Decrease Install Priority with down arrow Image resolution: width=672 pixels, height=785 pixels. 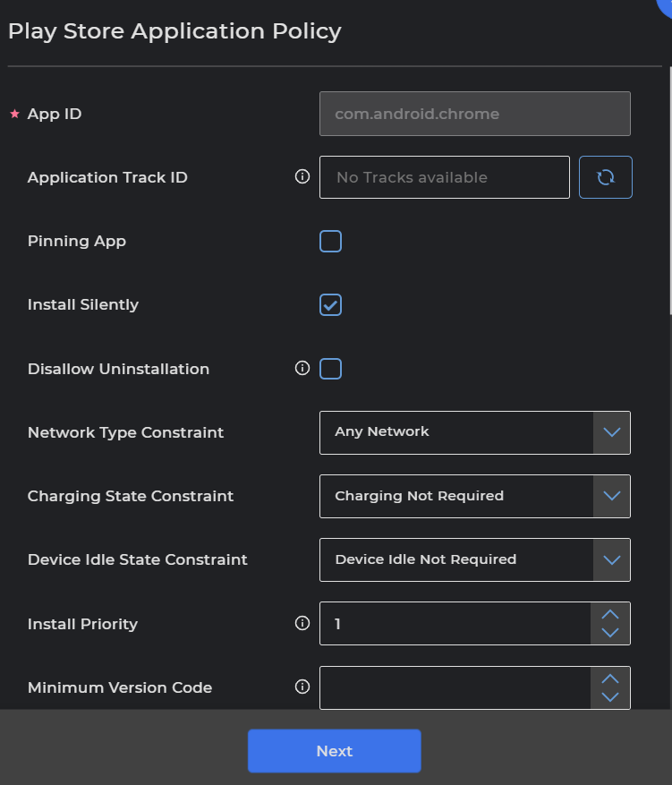[x=610, y=633]
